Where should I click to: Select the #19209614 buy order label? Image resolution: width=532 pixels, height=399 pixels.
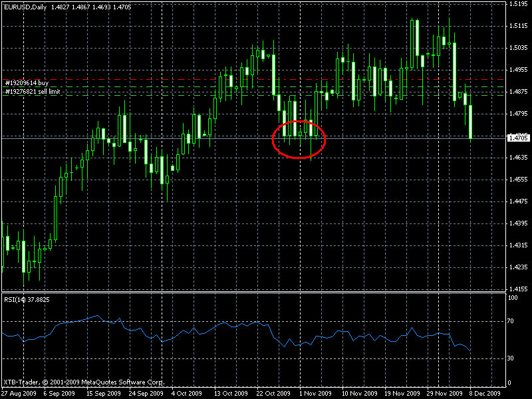(x=27, y=82)
